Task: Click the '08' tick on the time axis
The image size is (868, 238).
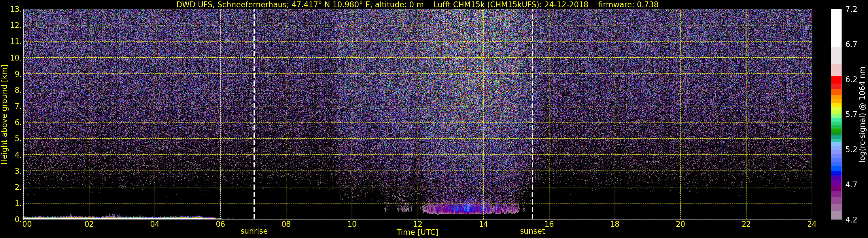Action: (x=286, y=224)
